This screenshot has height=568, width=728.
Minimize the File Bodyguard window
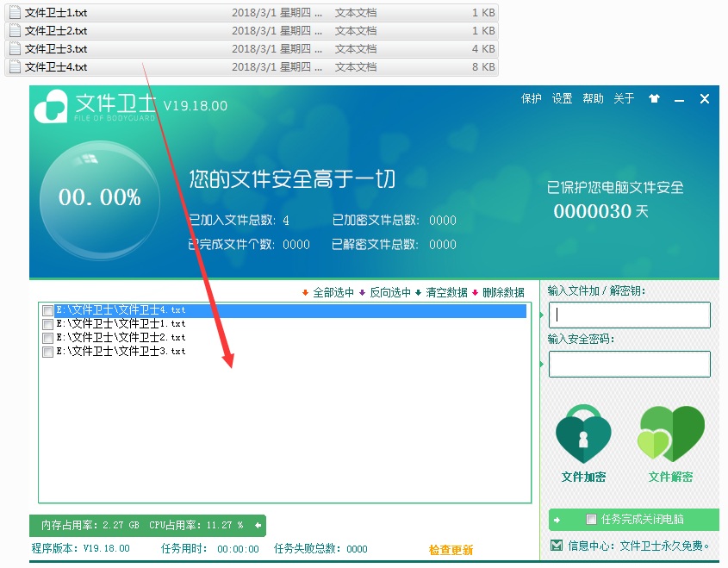pyautogui.click(x=679, y=99)
